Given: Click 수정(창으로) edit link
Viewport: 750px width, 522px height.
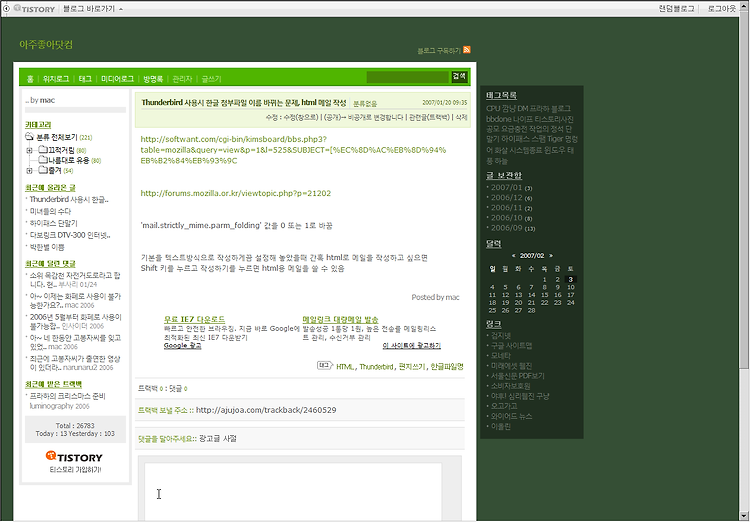Looking at the screenshot, I should point(301,117).
